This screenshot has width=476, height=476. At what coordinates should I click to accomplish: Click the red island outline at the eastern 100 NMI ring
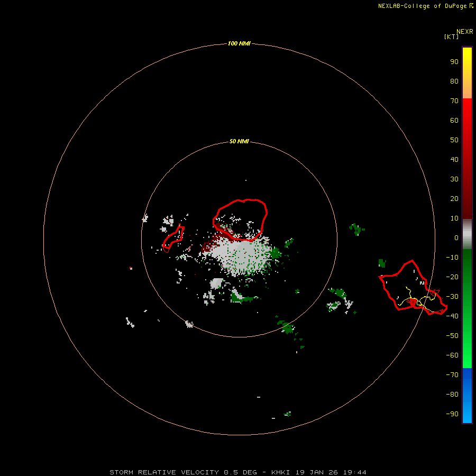click(x=413, y=288)
